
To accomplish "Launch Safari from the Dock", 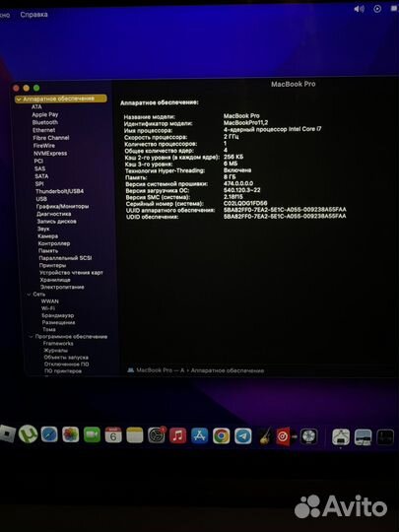I will click(49, 434).
